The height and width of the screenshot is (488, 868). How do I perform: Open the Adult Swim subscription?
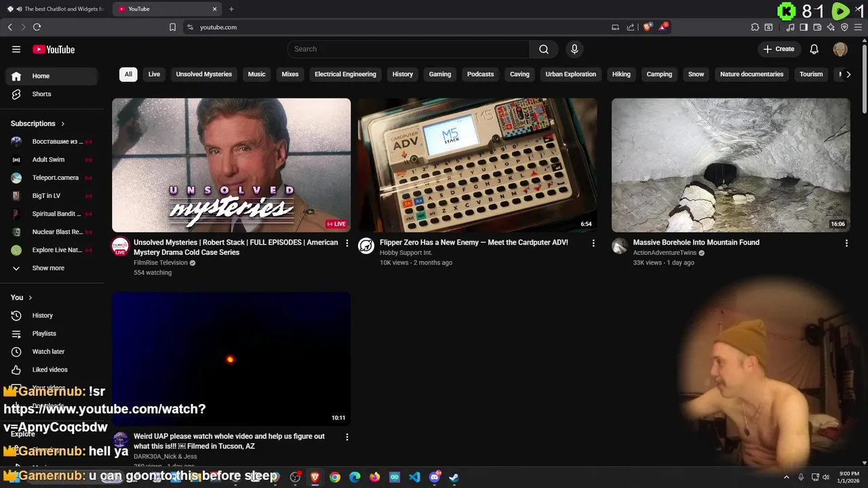52,159
